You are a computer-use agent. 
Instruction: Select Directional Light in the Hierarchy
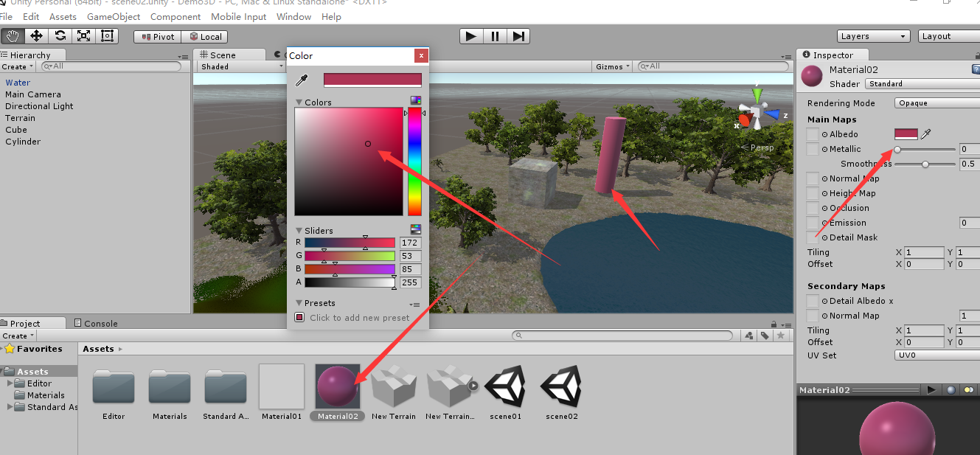39,106
